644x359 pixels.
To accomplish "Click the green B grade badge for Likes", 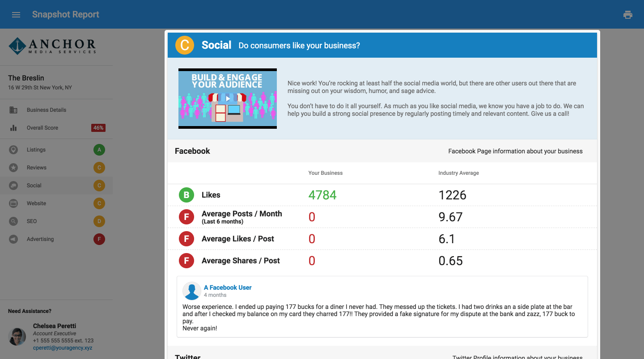I will tap(186, 195).
